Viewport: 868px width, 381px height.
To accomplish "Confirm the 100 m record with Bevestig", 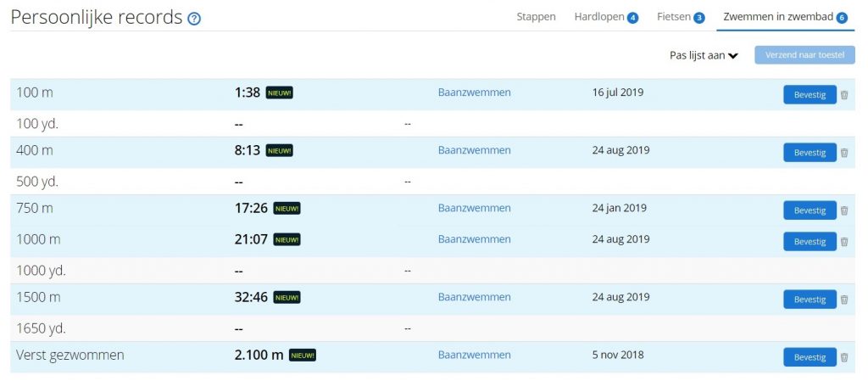I will pyautogui.click(x=810, y=95).
